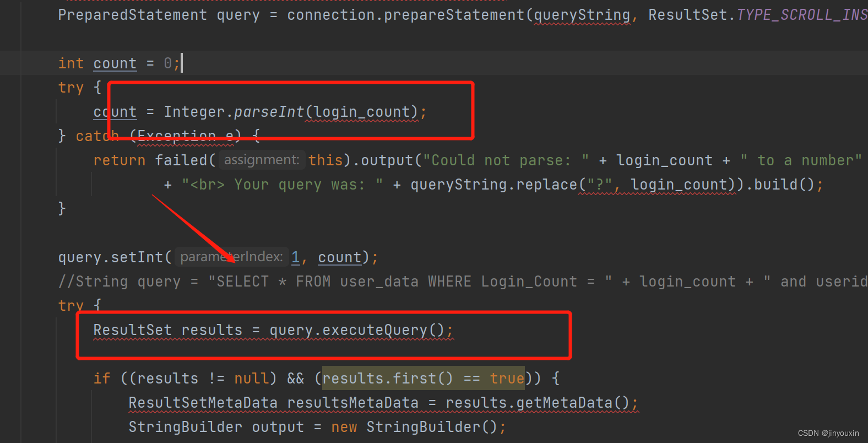Screen dimensions: 868x443
Task: Click the 'assignment:' parameter hint
Action: click(x=262, y=160)
